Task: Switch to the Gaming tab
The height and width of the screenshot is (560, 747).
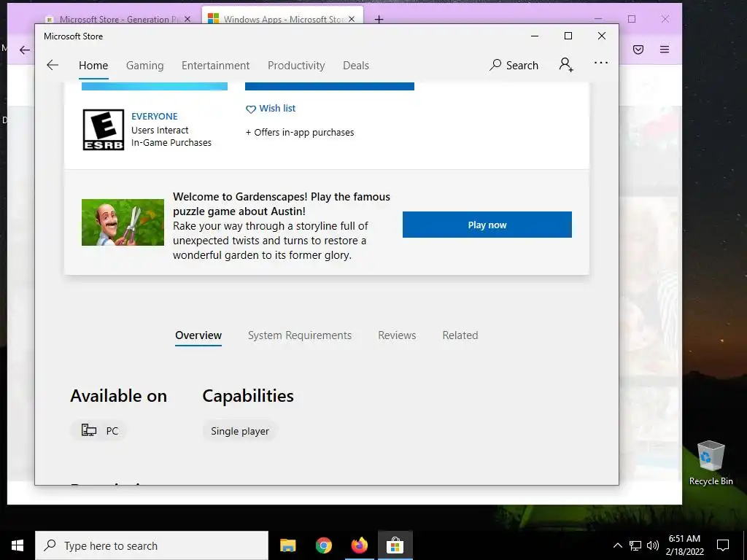Action: [x=145, y=66]
